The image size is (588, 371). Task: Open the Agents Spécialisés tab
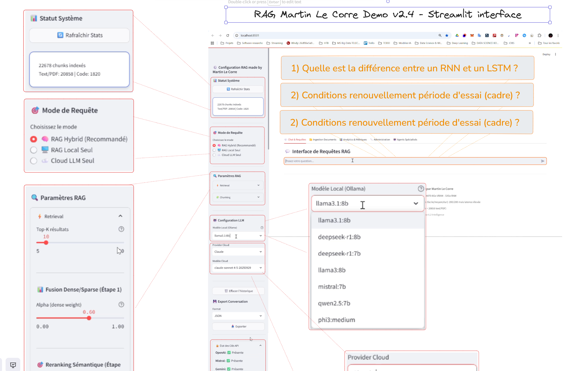pyautogui.click(x=405, y=139)
